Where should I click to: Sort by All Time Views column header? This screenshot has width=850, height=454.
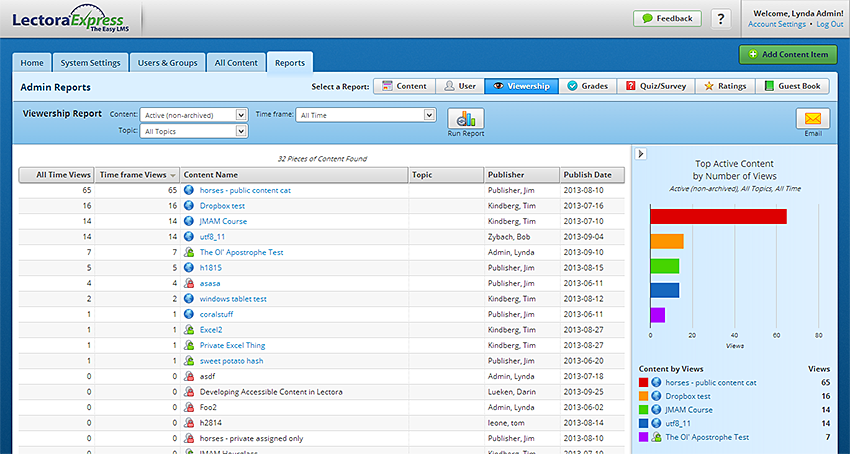pyautogui.click(x=56, y=175)
